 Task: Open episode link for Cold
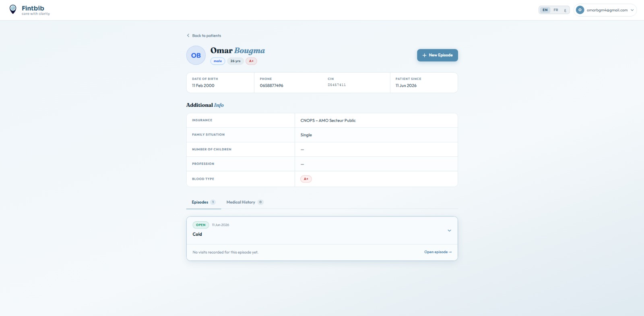point(438,252)
